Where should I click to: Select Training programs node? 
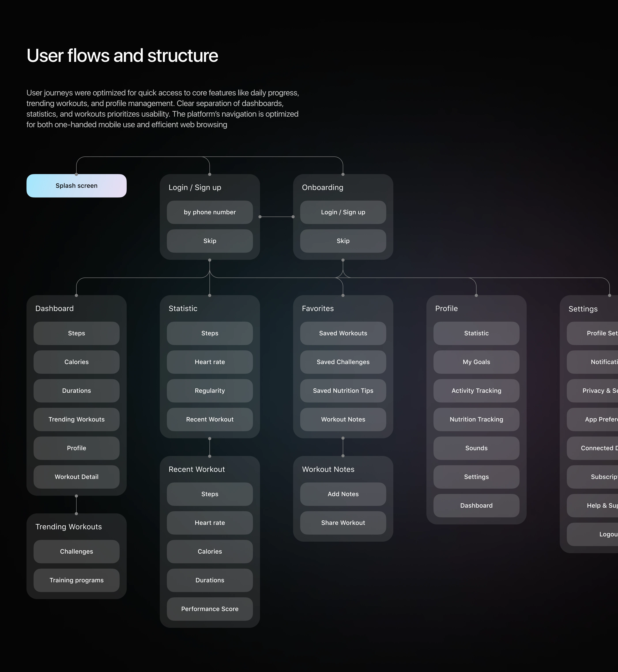click(x=76, y=580)
